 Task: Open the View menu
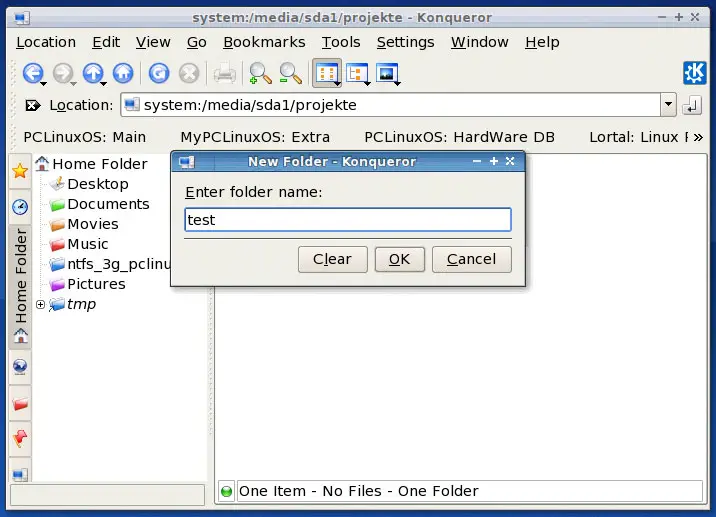(153, 42)
